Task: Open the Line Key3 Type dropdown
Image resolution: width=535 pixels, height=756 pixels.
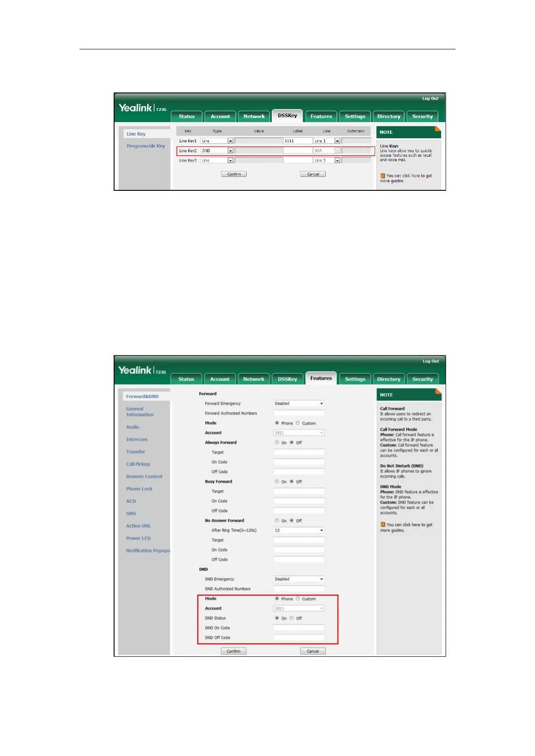Action: 217,160
